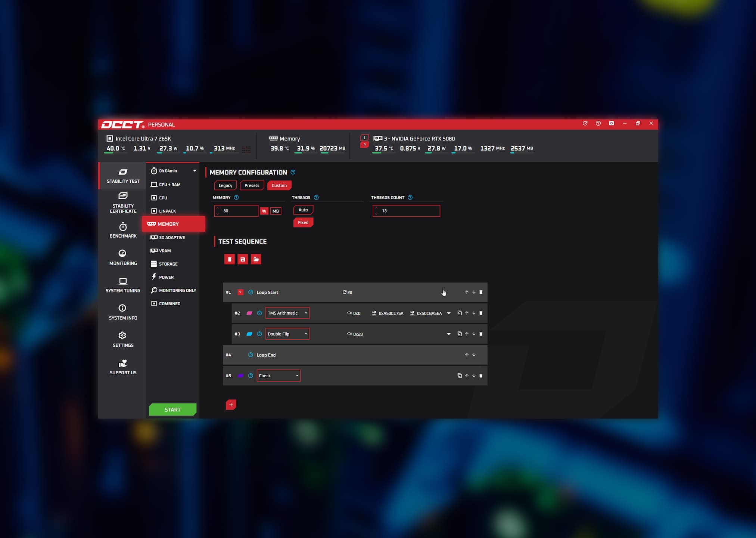
Task: Switch threads to Fixed mode
Action: 303,222
